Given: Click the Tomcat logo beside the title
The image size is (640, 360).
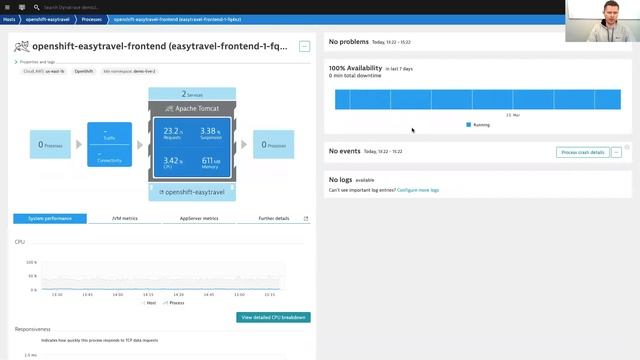Looking at the screenshot, I should [21, 46].
